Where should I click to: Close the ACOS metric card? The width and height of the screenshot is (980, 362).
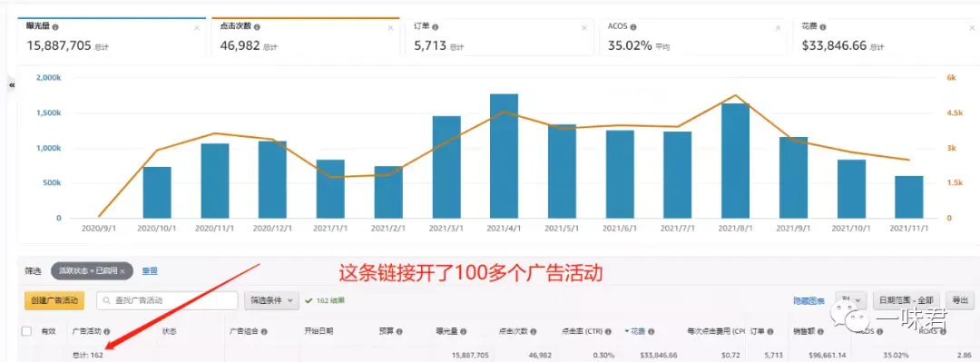779,28
